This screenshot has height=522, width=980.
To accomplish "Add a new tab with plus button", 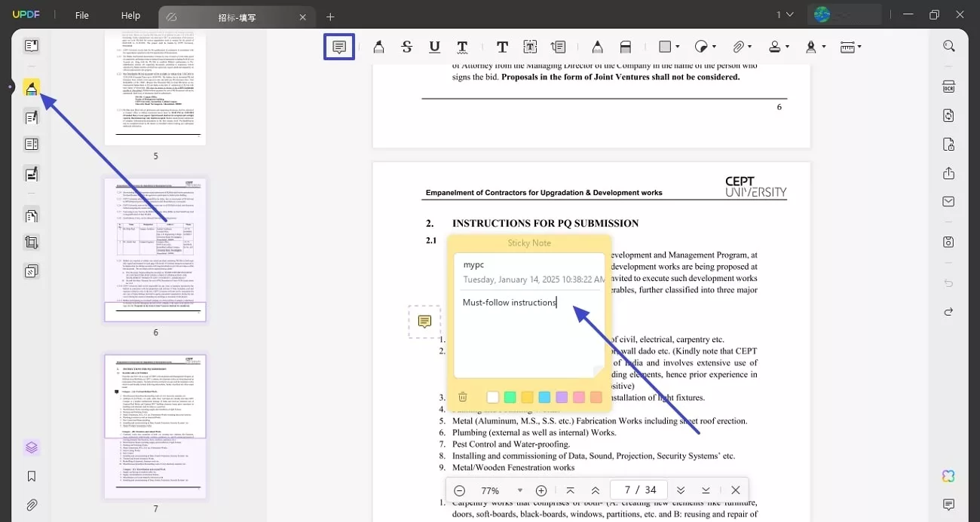I will 330,17.
